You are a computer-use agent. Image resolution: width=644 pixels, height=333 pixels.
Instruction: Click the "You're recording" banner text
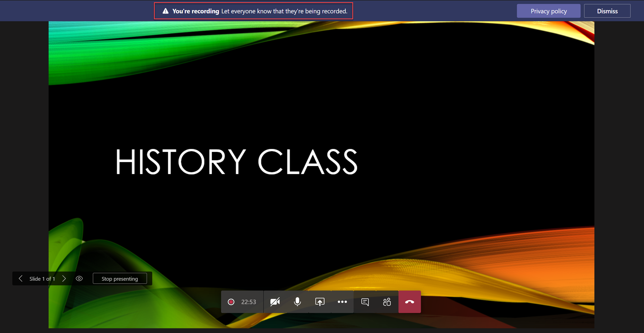tap(195, 11)
